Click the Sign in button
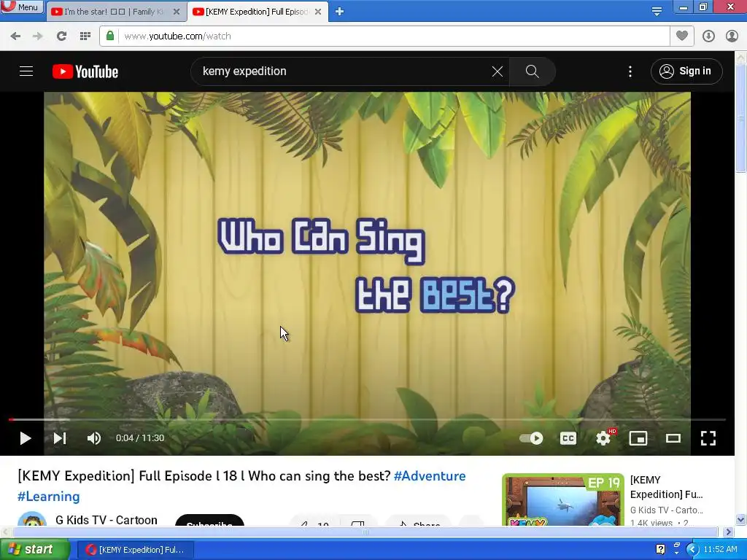 686,71
